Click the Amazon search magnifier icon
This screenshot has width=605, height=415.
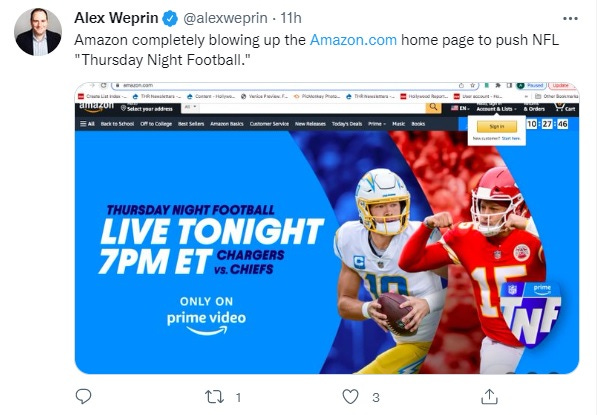click(x=433, y=107)
